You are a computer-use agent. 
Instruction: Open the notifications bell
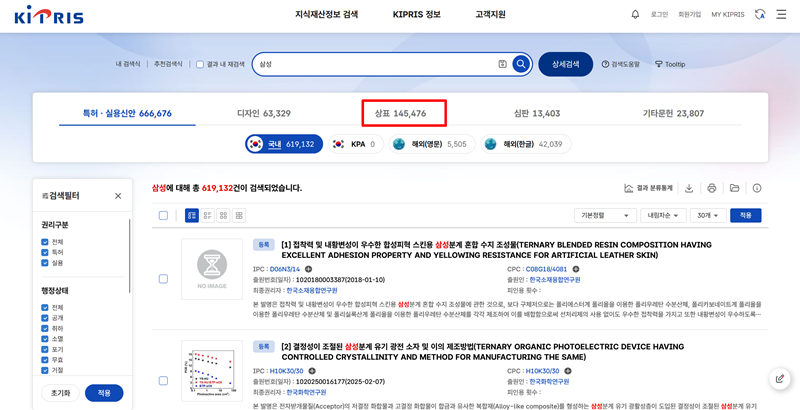pos(635,14)
